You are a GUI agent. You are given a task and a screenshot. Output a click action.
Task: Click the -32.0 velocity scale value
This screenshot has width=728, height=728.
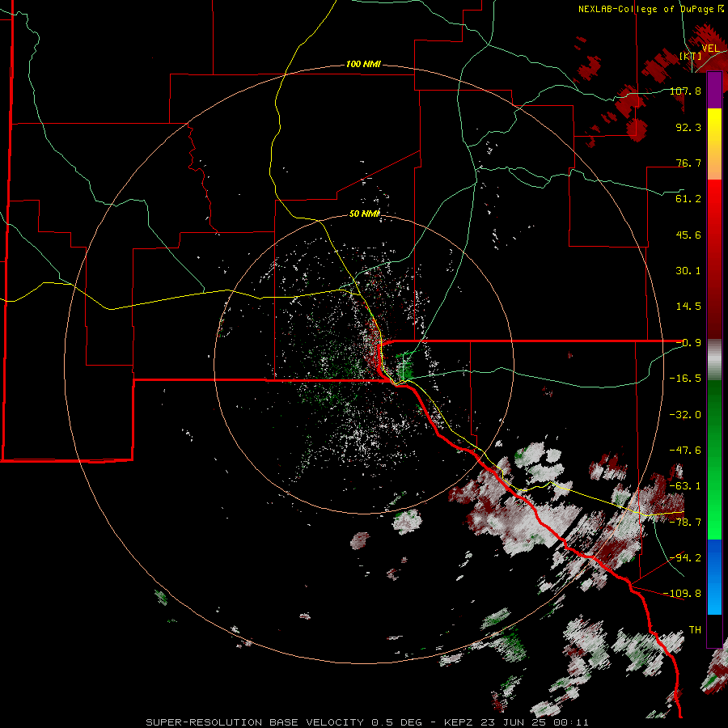685,415
